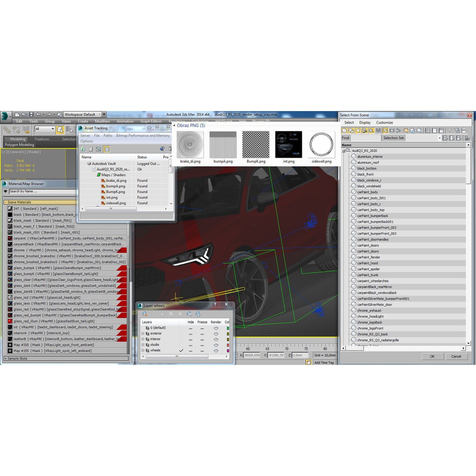Click the Redo arrow icon
The height and width of the screenshot is (476, 476).
point(48,115)
